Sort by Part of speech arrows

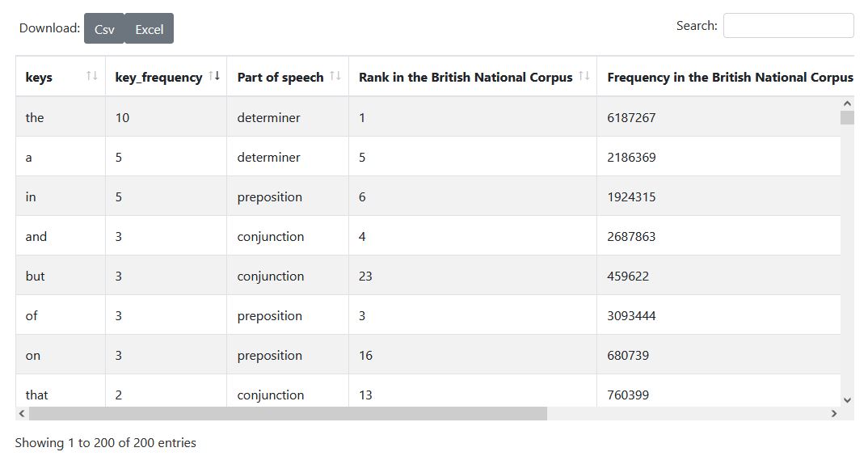pos(335,76)
